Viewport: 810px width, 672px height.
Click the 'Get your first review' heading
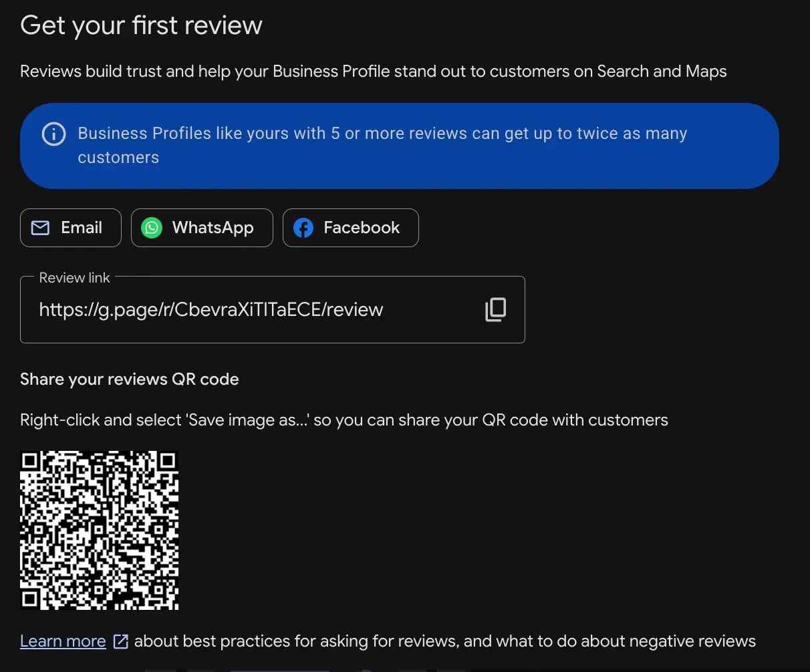click(x=141, y=26)
